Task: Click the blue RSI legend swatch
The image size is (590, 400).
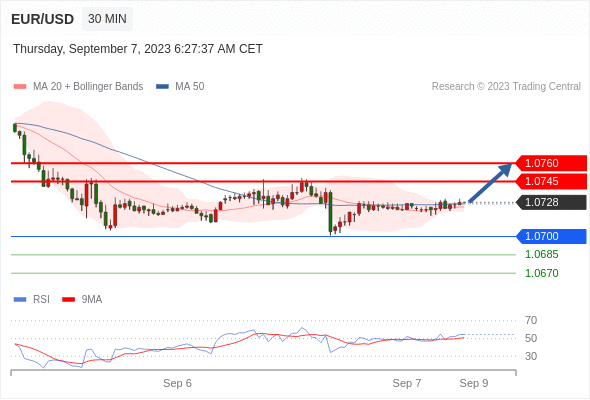Action: coord(20,300)
